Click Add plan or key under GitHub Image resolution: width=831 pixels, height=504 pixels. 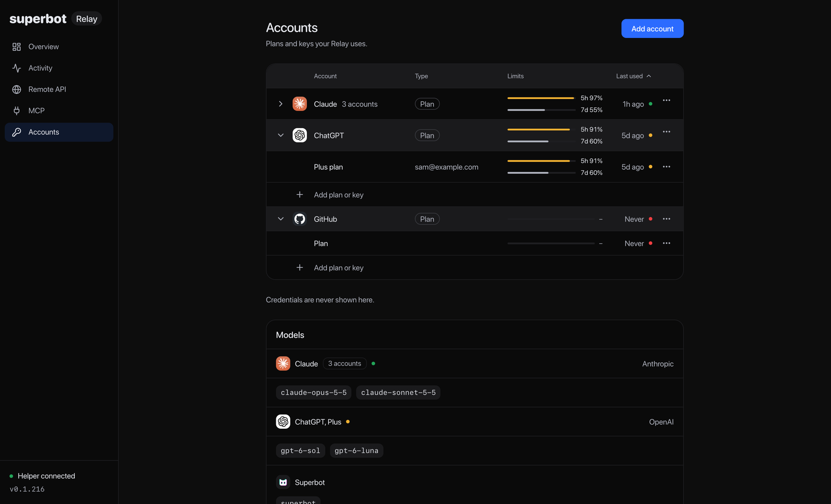coord(339,268)
